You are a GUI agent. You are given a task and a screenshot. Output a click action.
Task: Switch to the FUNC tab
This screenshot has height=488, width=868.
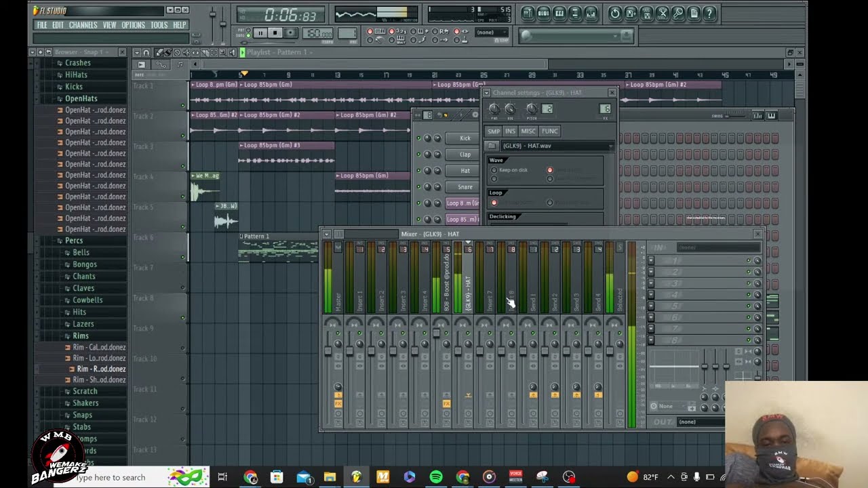pyautogui.click(x=549, y=131)
